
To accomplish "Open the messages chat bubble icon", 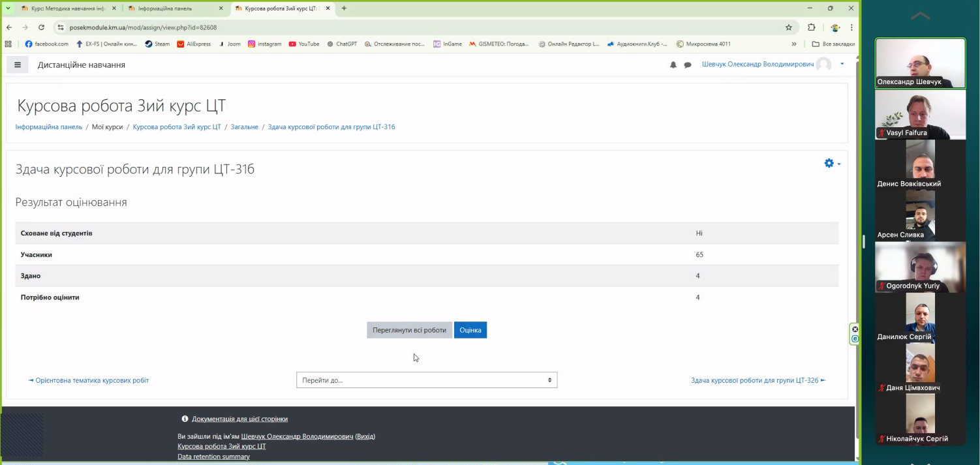I will [x=687, y=65].
